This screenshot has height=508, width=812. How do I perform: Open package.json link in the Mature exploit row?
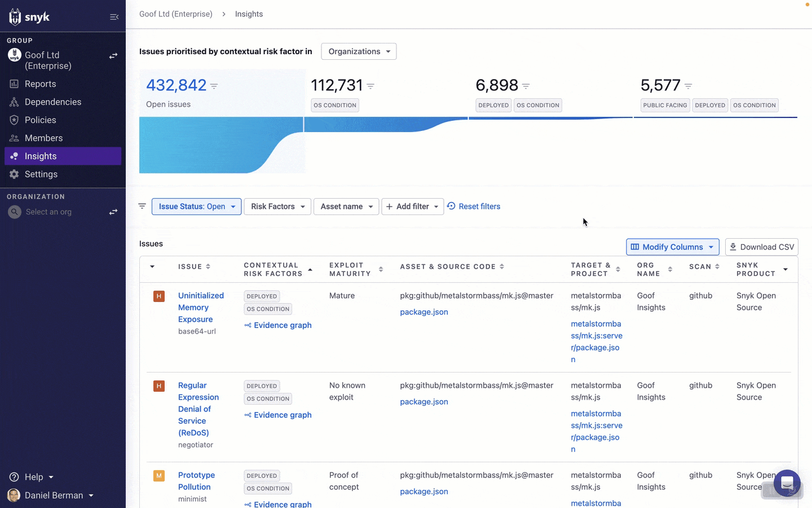click(x=424, y=312)
